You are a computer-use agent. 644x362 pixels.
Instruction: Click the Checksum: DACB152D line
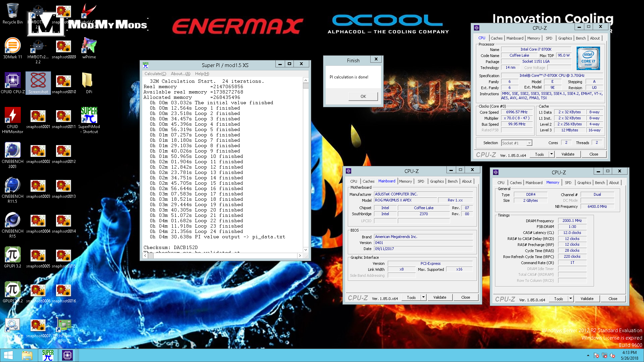[x=171, y=247]
